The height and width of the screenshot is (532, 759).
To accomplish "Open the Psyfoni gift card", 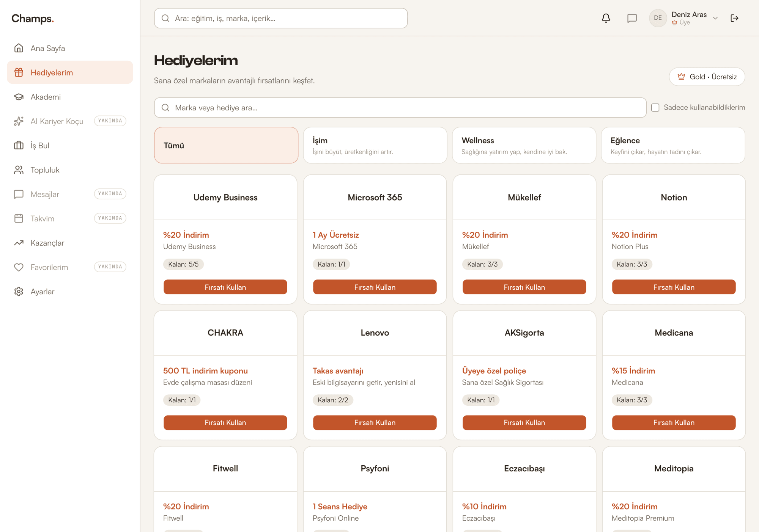I will (375, 489).
